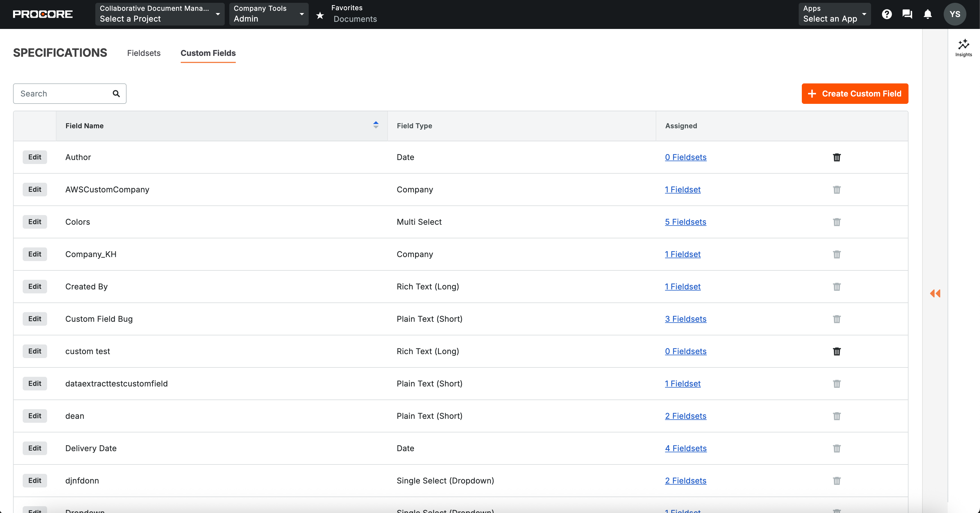980x513 pixels.
Task: Click the search magnifier icon
Action: 116,94
